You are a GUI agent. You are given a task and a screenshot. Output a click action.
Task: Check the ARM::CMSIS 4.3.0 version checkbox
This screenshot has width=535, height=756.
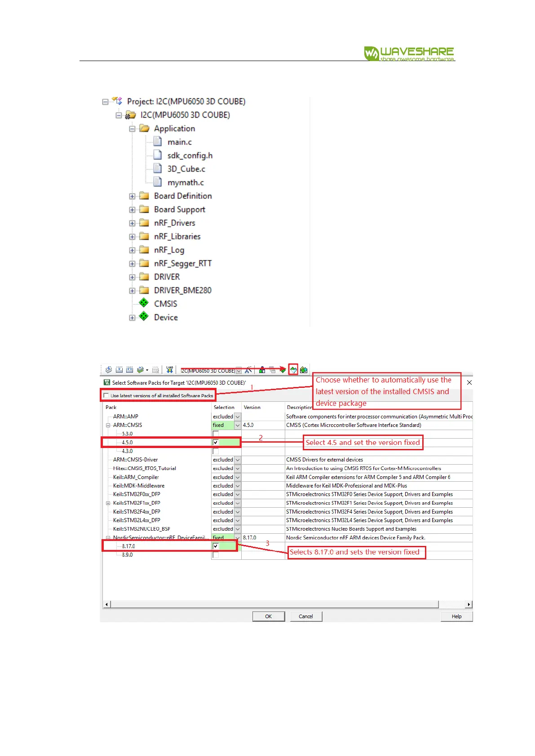pos(216,451)
